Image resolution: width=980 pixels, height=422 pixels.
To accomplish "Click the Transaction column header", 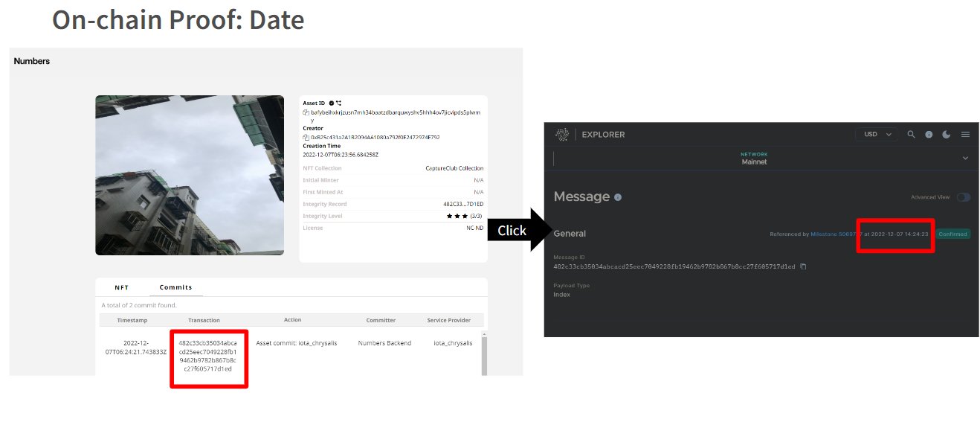I will (204, 320).
